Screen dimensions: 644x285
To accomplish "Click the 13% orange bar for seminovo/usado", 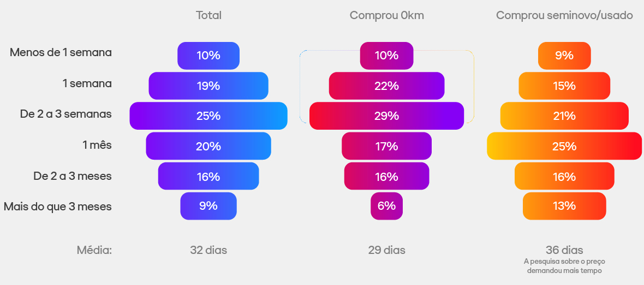I will click(564, 206).
